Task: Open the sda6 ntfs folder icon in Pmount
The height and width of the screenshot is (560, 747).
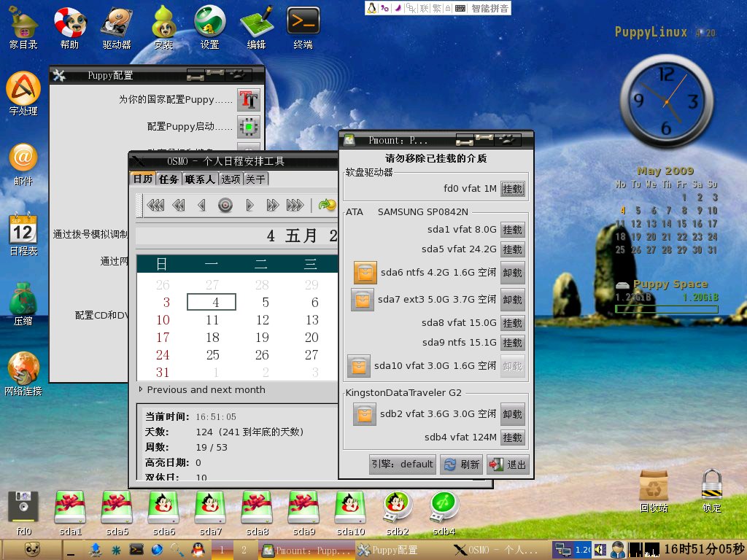Action: point(365,273)
